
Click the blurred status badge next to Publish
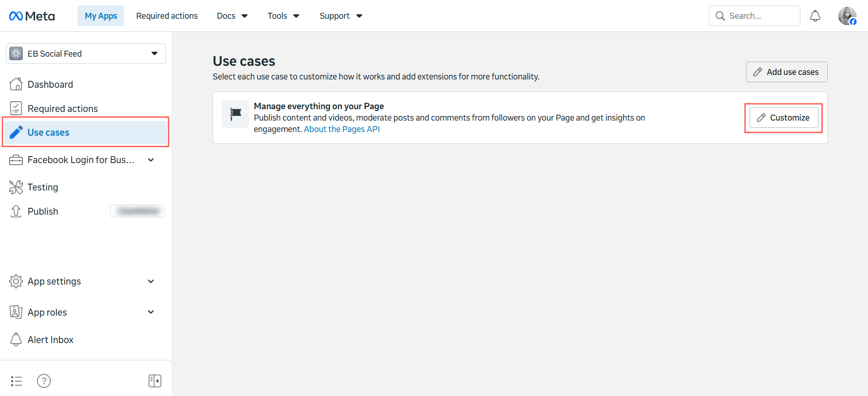point(138,211)
